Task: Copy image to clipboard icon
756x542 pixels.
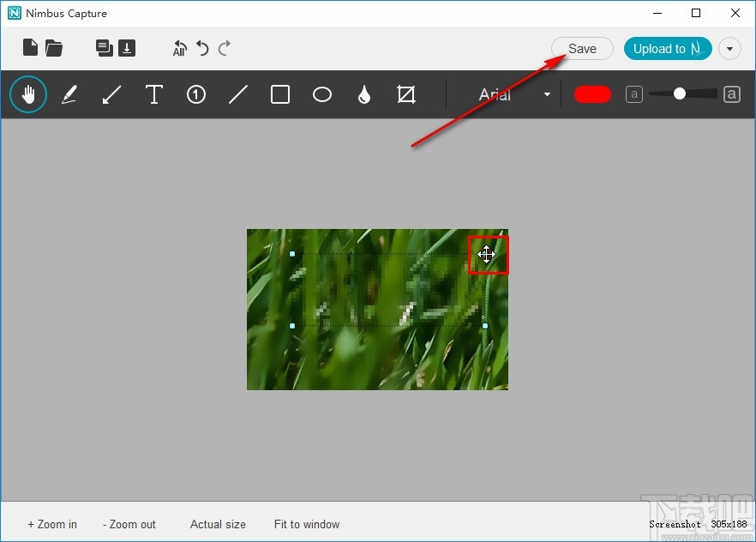Action: [x=105, y=48]
